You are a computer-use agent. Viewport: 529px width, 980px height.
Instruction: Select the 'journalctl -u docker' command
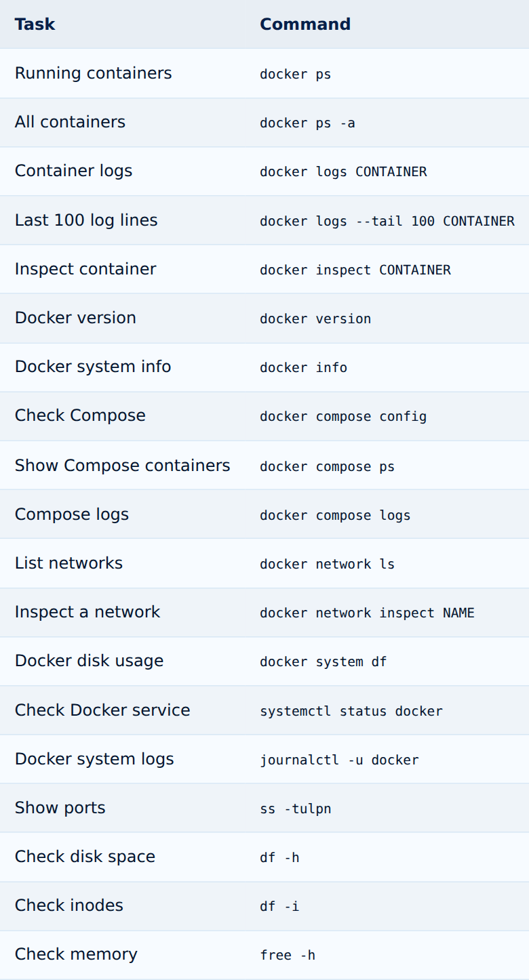click(339, 760)
